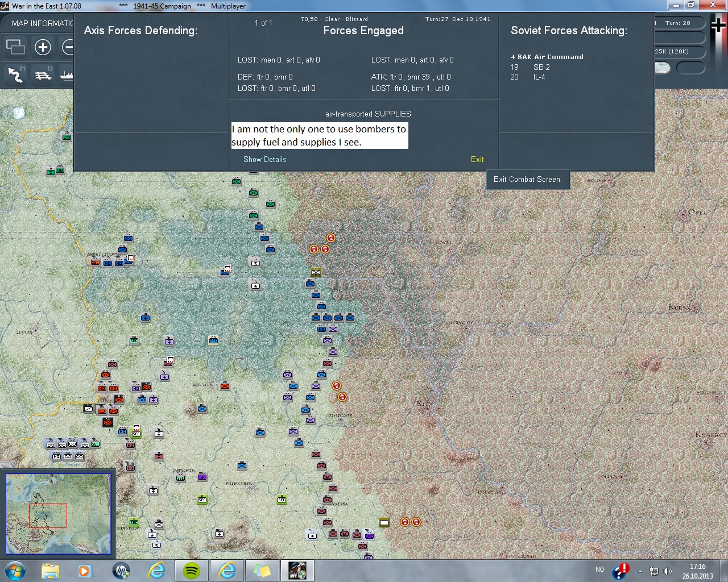Open Sticky Notes from the taskbar

(x=262, y=570)
